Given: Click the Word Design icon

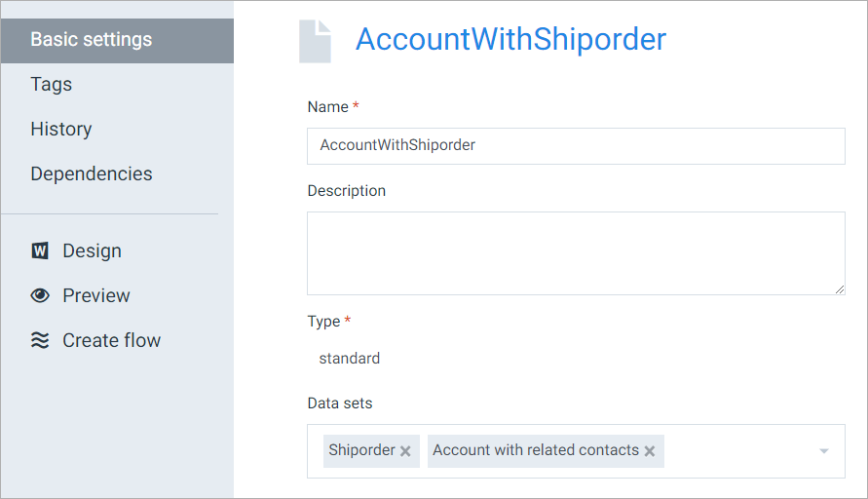Looking at the screenshot, I should tap(40, 250).
